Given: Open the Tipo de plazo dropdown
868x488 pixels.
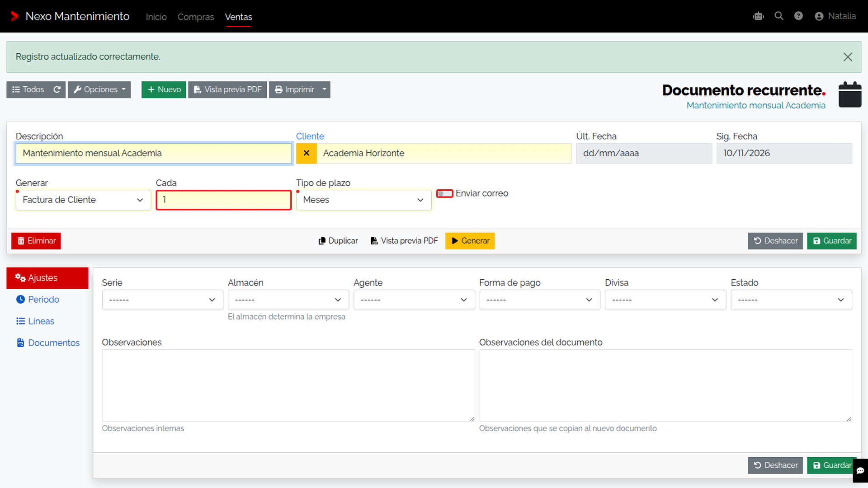Looking at the screenshot, I should click(363, 200).
